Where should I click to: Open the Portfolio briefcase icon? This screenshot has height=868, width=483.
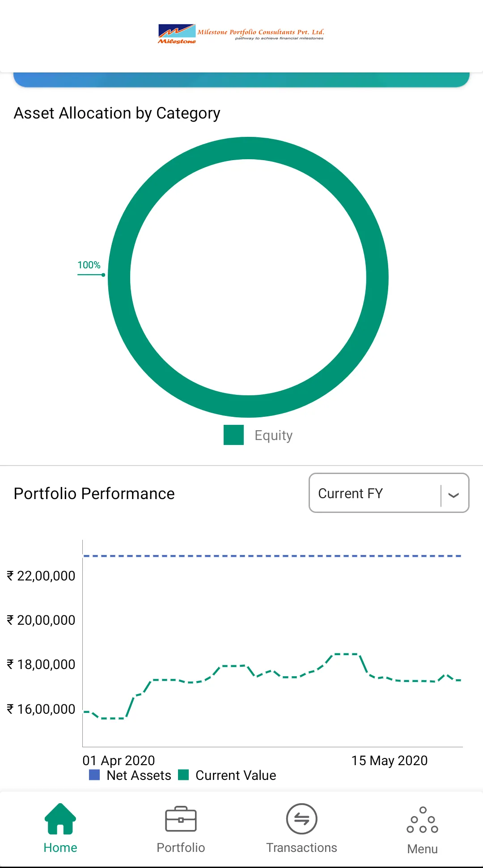pos(181,819)
